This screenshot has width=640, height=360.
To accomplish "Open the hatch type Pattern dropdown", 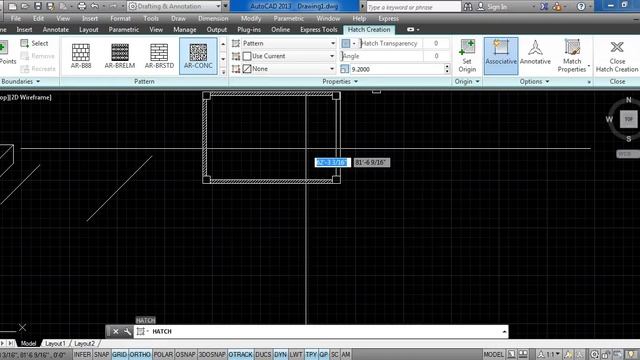I will [289, 43].
